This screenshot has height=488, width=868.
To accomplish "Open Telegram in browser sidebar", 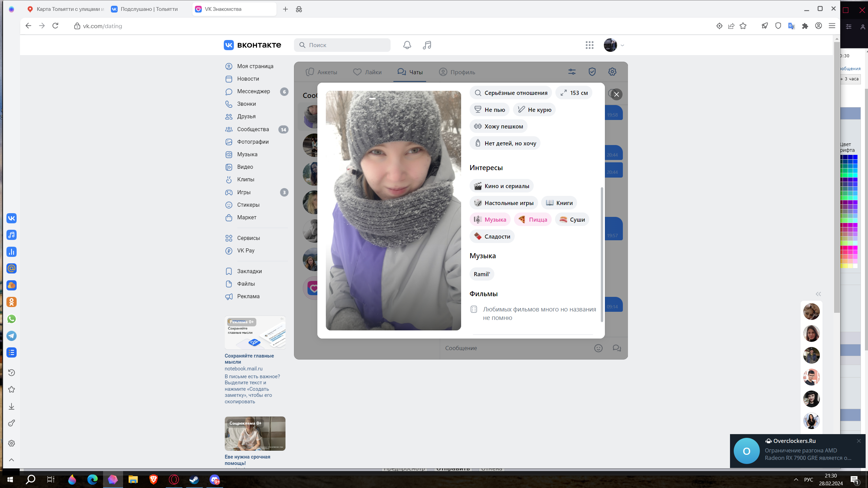I will (12, 335).
